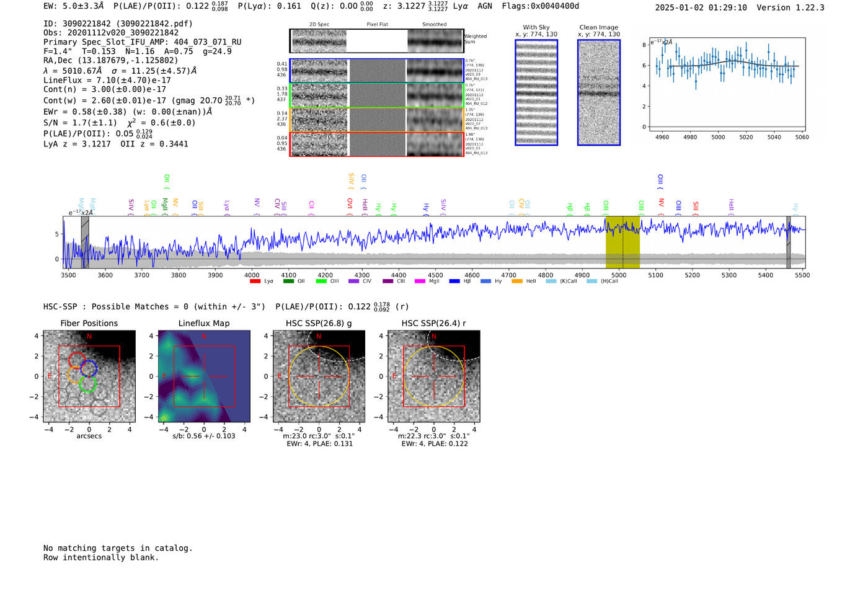Click the red Lyα legend swatch
Image resolution: width=868 pixels, height=591 pixels.
(x=255, y=282)
